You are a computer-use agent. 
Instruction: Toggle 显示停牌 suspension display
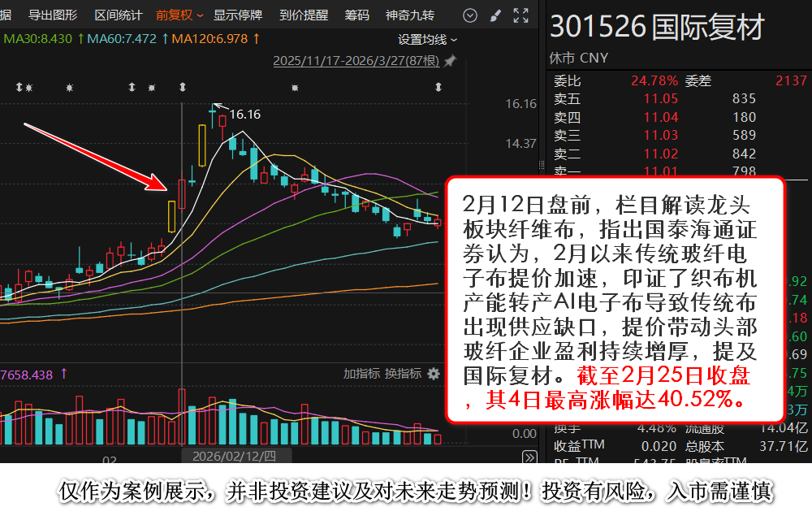tap(238, 15)
